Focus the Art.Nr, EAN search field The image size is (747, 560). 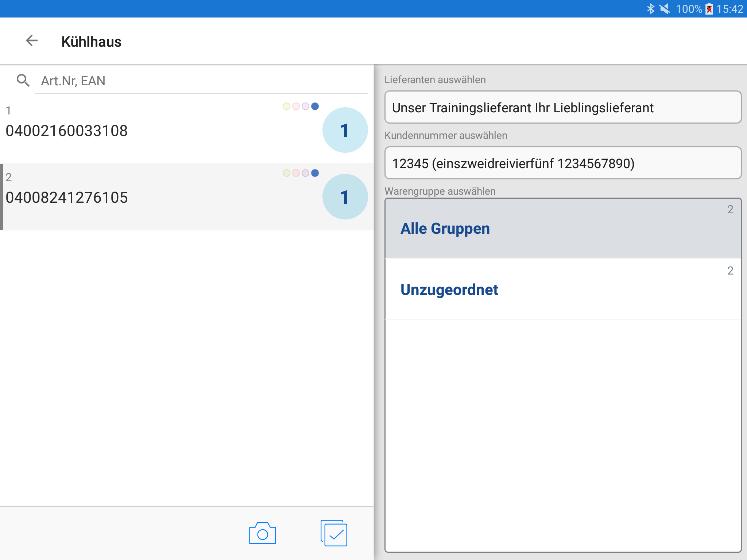[201, 81]
